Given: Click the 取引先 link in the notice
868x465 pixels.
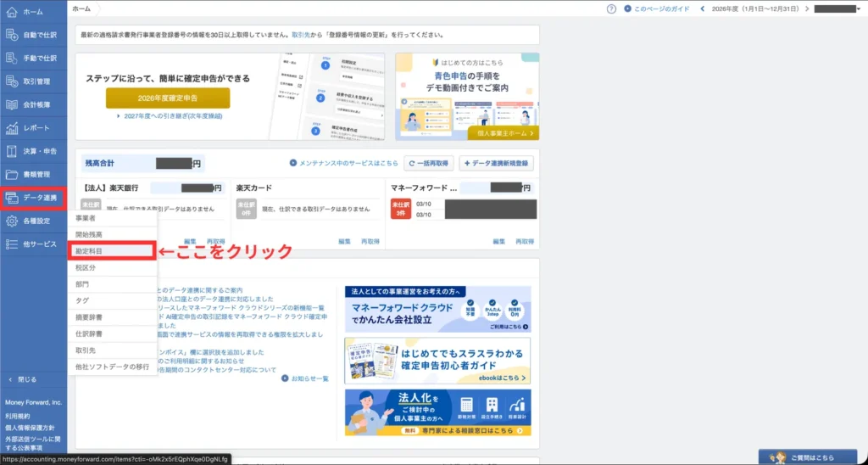Looking at the screenshot, I should (x=301, y=34).
